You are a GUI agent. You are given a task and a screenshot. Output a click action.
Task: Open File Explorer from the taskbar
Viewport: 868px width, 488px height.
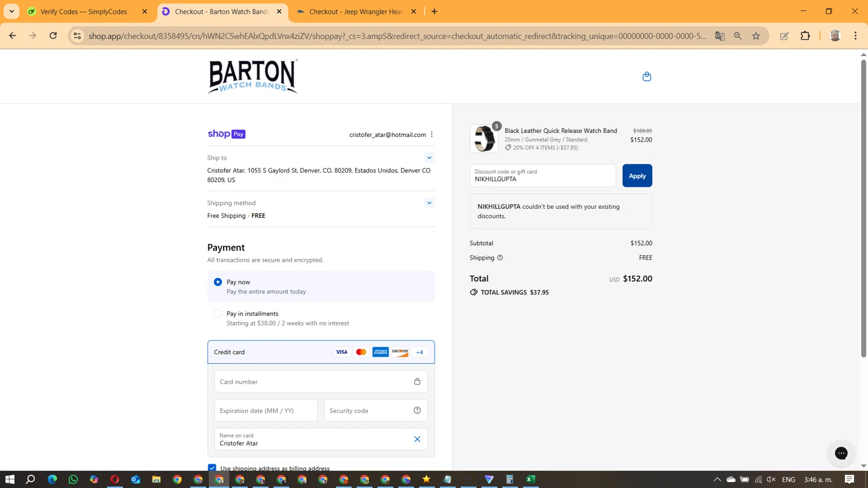156,479
